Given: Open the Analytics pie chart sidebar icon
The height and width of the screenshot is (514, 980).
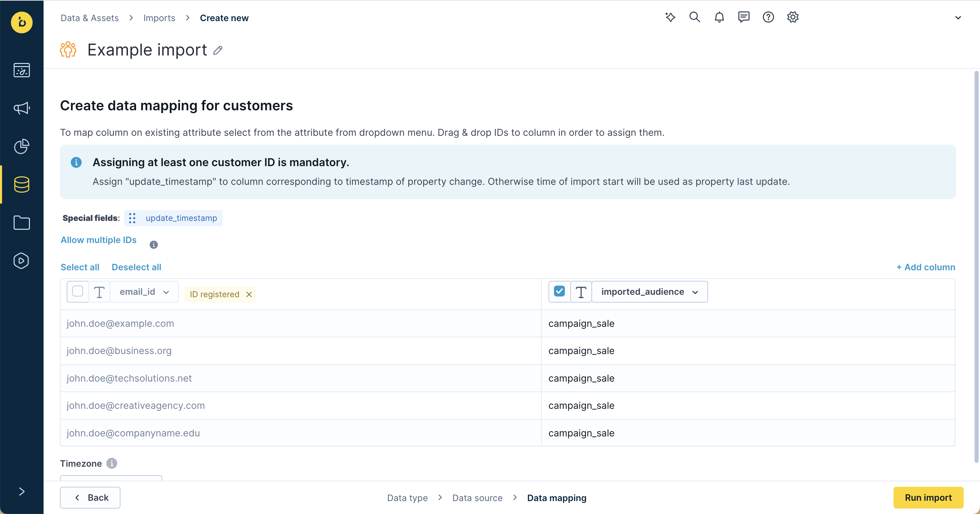Looking at the screenshot, I should click(x=22, y=146).
